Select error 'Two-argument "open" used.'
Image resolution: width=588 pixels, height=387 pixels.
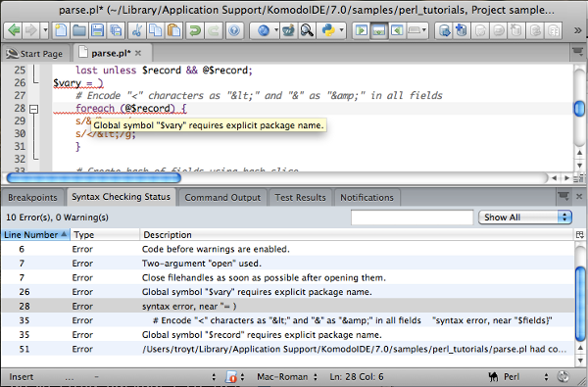coord(287,264)
